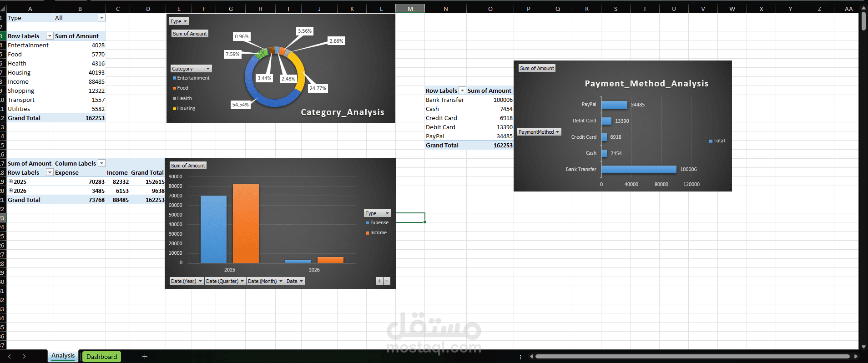868x363 pixels.
Task: Select column M header
Action: pos(410,9)
